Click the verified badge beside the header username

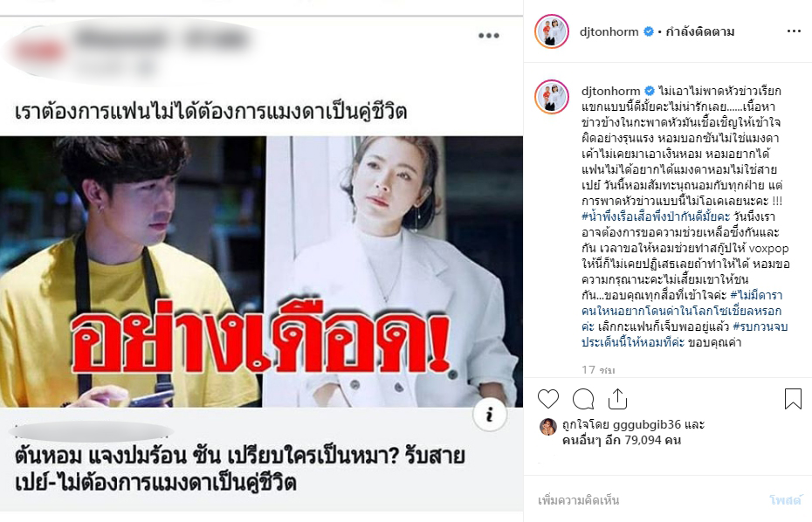click(x=649, y=31)
